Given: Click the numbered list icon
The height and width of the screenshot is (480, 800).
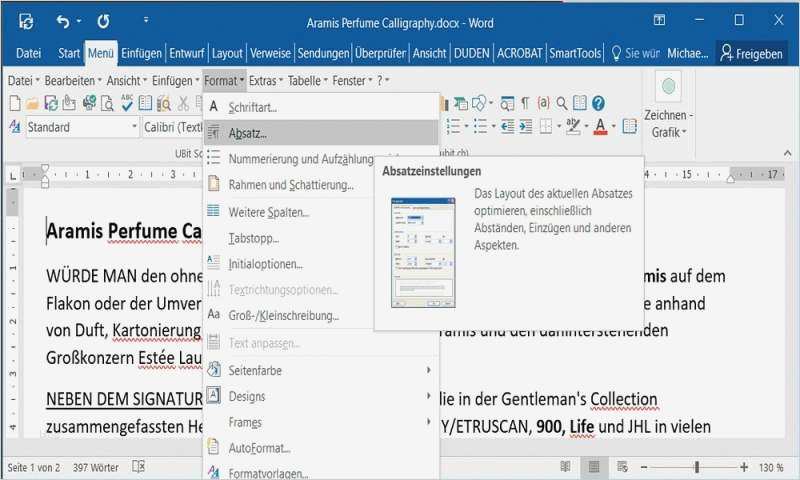Looking at the screenshot, I should click(x=453, y=126).
